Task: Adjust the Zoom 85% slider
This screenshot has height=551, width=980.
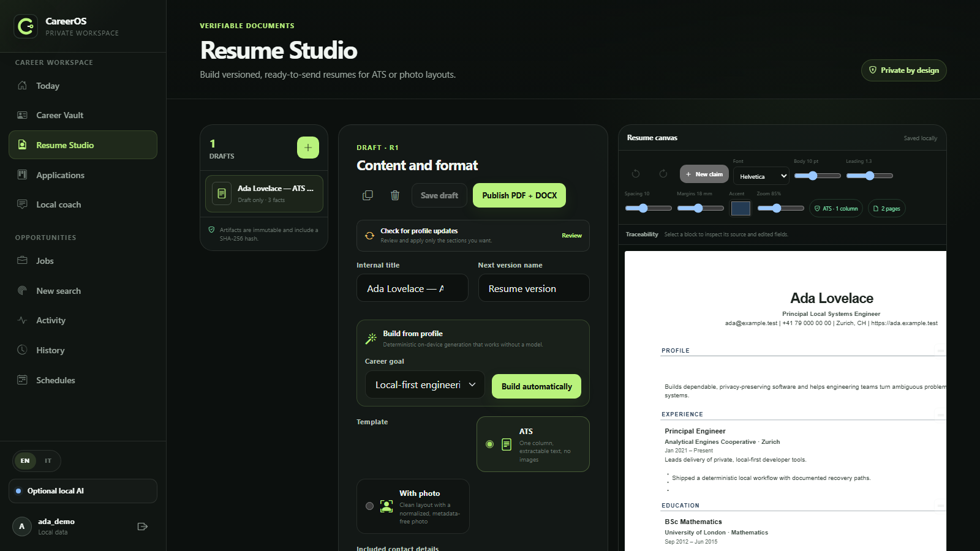Action: (x=780, y=208)
